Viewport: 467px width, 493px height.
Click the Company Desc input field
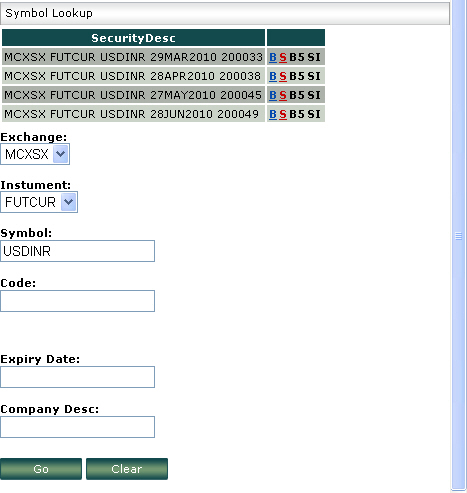(77, 427)
